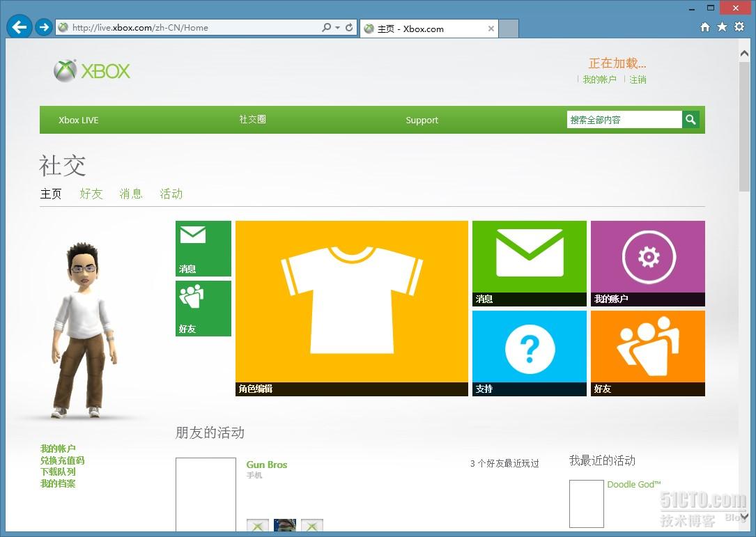Click the Doodle God thumbnail image

(x=586, y=504)
